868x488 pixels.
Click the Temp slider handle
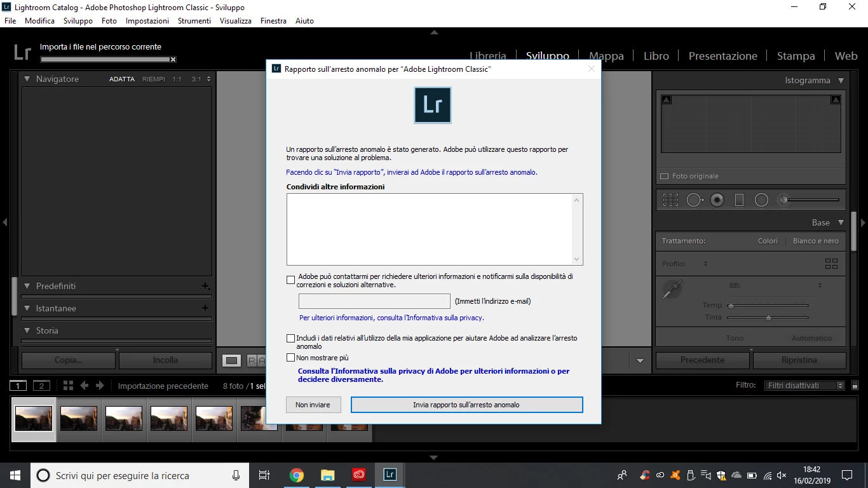tap(731, 306)
